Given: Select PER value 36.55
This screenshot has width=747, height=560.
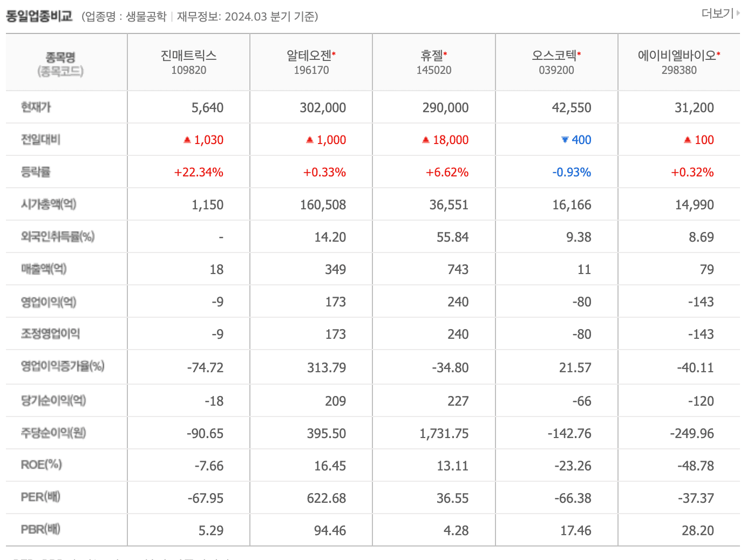Looking at the screenshot, I should [x=452, y=498].
